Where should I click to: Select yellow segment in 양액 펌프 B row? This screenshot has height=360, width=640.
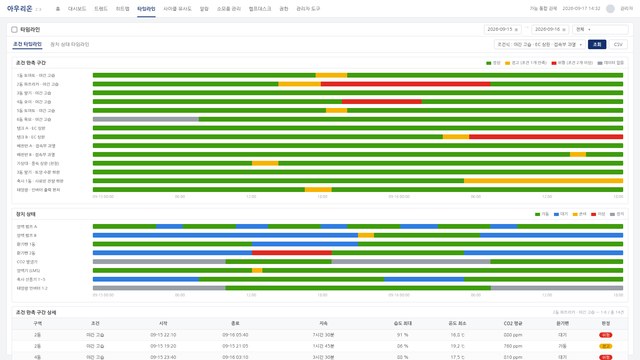click(366, 235)
